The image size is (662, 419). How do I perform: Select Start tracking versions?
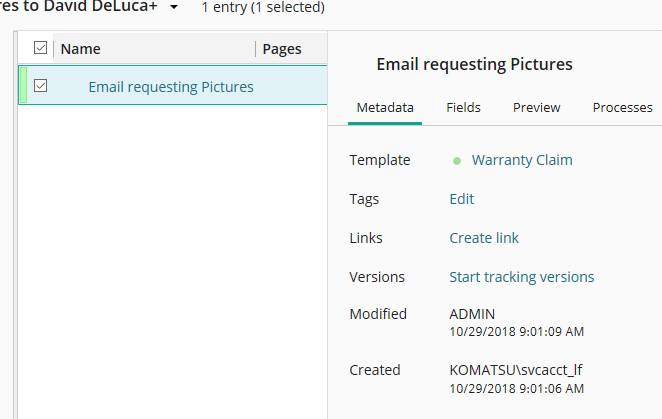522,277
